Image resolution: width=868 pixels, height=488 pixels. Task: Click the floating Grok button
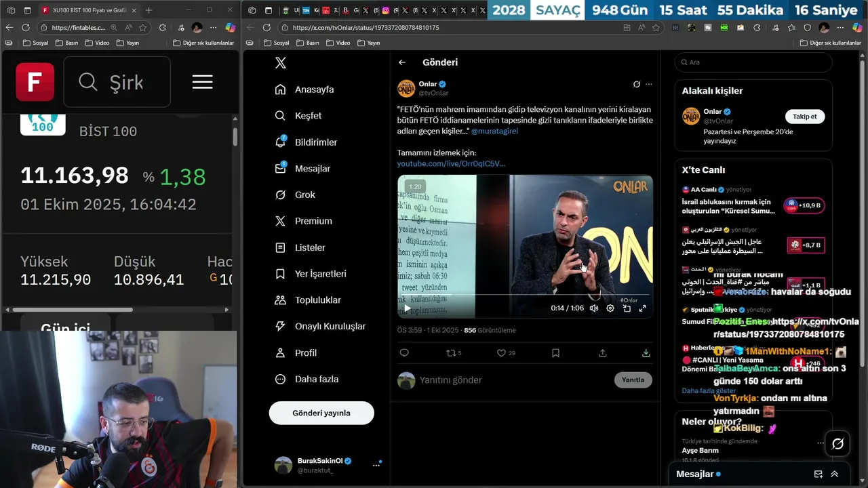pyautogui.click(x=838, y=444)
